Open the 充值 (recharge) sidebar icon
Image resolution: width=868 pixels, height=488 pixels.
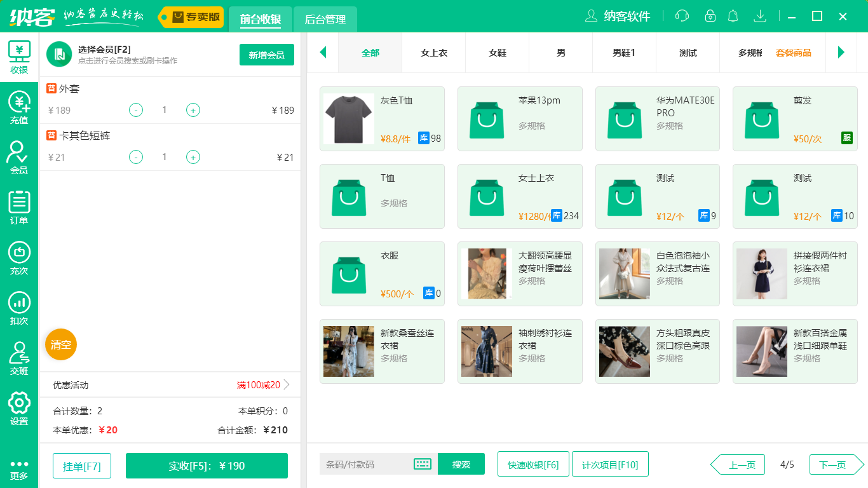point(19,107)
